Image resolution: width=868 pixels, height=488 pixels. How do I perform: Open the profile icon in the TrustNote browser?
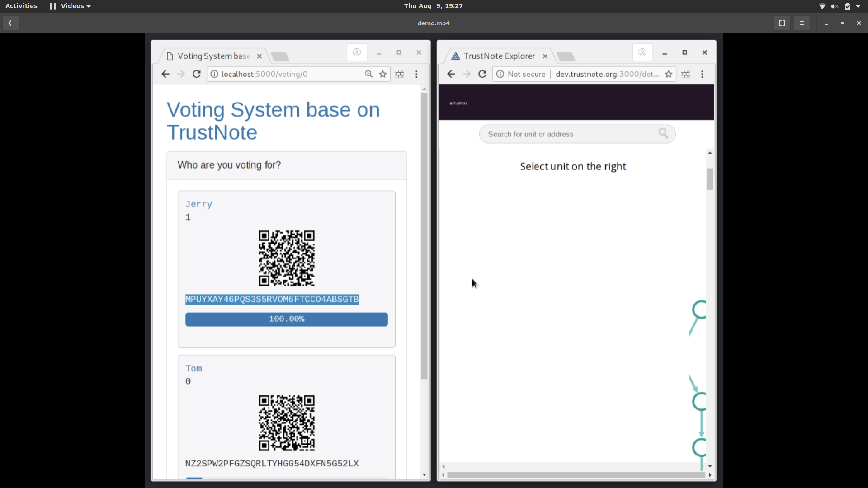(642, 52)
